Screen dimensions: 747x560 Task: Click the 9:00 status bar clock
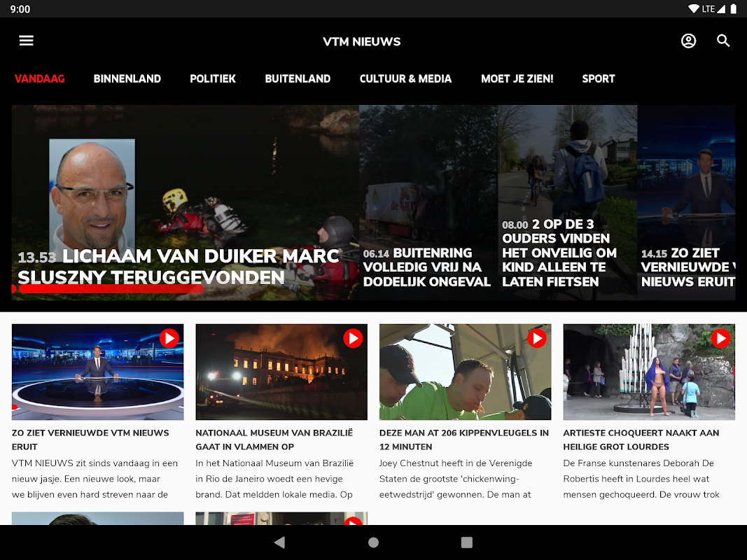click(x=20, y=9)
